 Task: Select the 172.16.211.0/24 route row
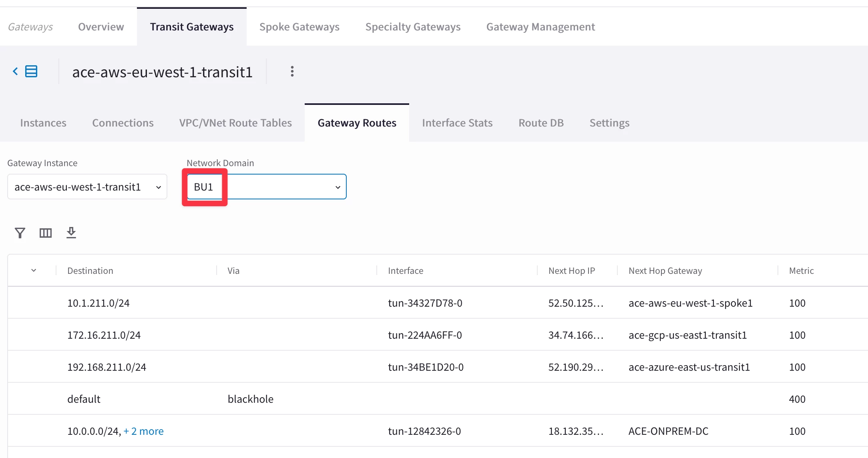(x=104, y=335)
